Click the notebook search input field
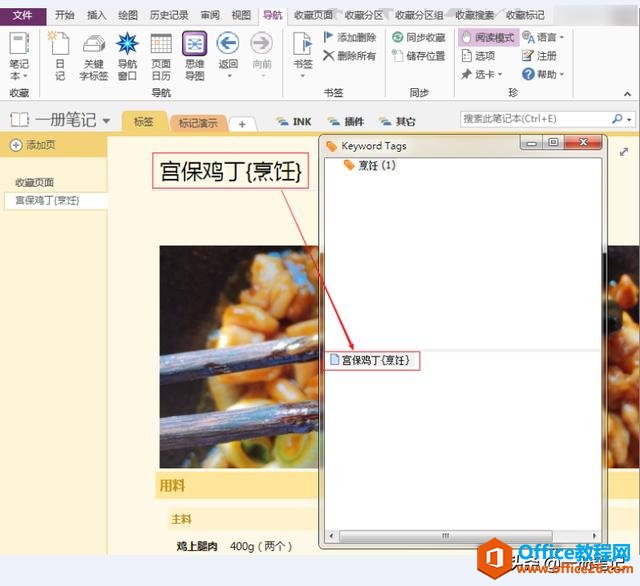This screenshot has width=640, height=586. pyautogui.click(x=534, y=119)
